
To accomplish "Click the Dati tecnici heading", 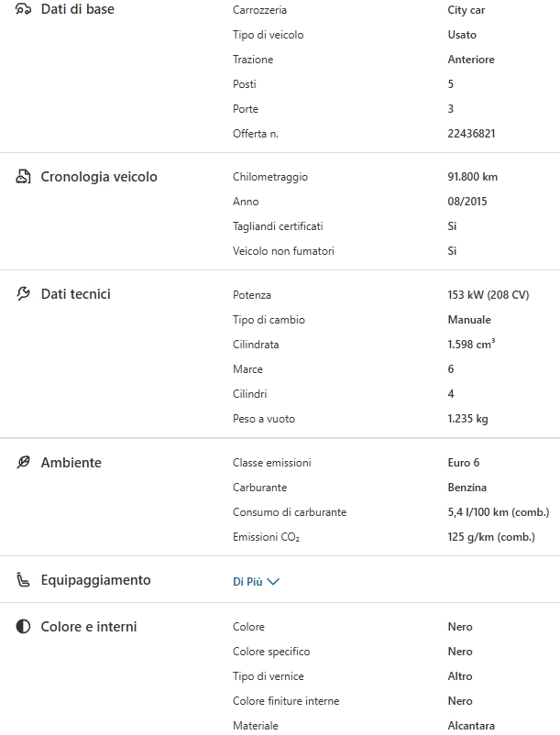I will [x=76, y=294].
